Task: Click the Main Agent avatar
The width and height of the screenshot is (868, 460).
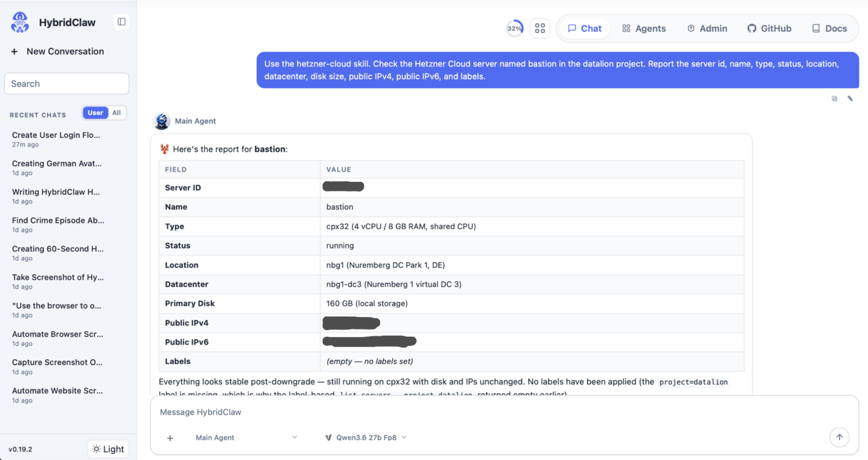Action: [x=162, y=121]
